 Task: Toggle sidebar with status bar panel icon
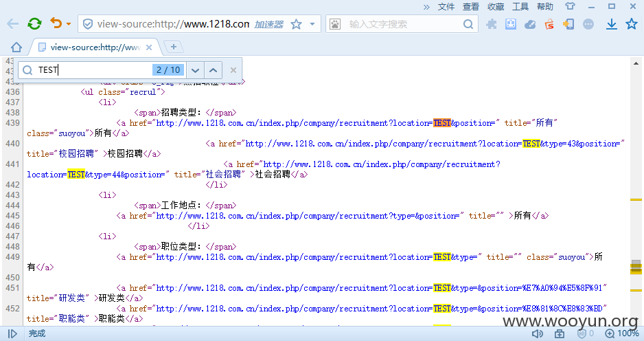click(x=12, y=333)
